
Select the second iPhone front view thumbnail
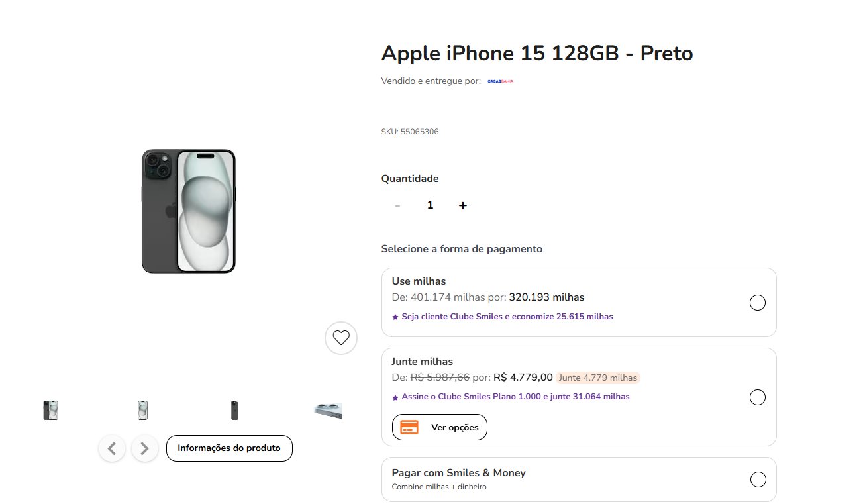[x=142, y=411]
